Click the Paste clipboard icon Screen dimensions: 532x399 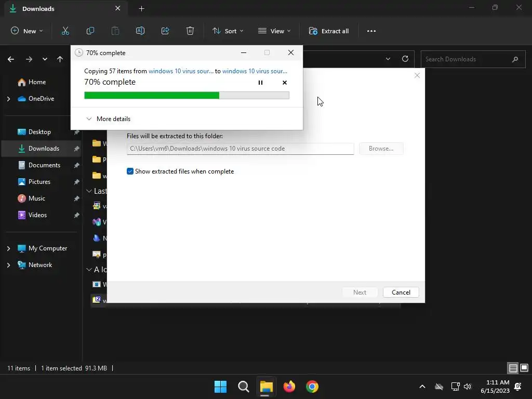[115, 31]
